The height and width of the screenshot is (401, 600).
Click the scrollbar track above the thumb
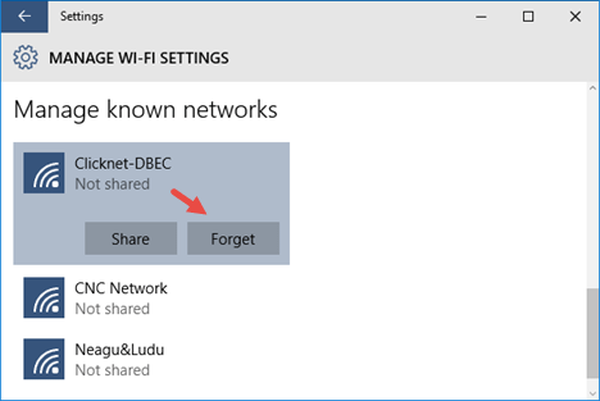pos(593,191)
